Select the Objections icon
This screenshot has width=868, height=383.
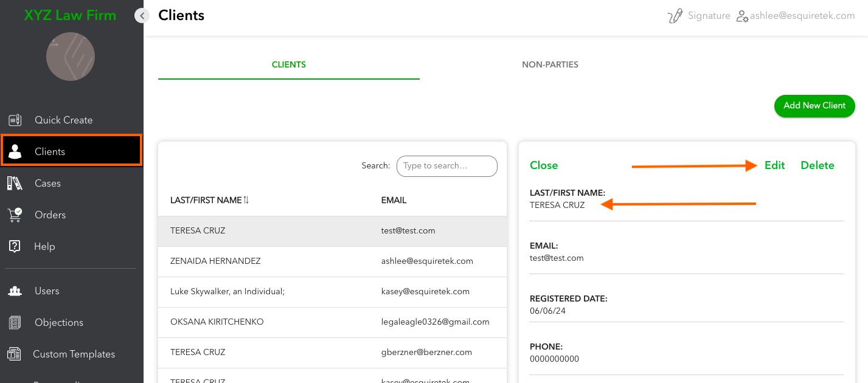[15, 322]
